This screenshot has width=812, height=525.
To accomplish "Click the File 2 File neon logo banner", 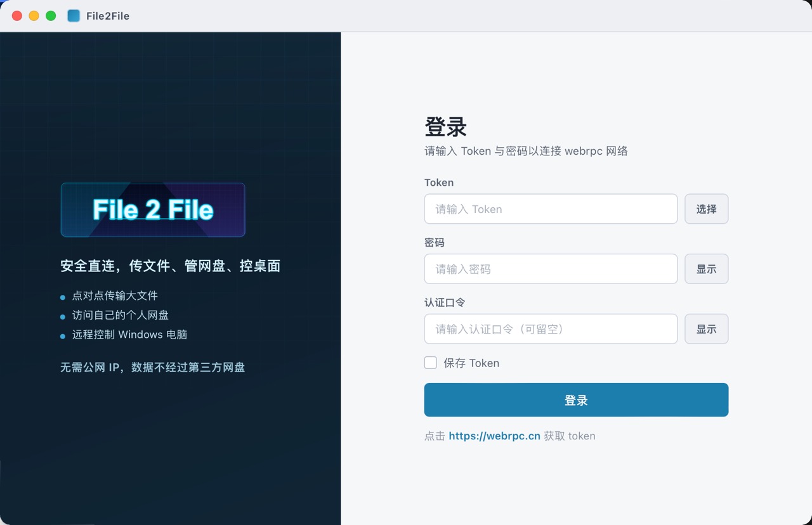I will 153,210.
